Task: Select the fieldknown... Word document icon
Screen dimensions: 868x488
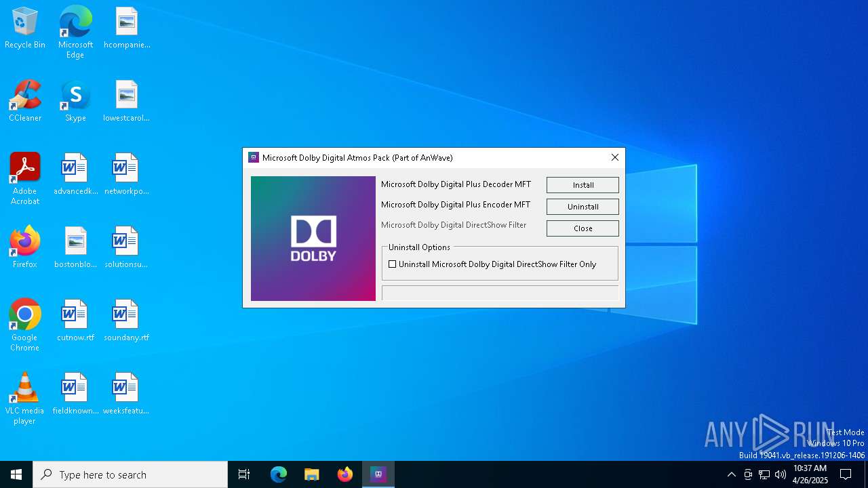Action: point(75,394)
